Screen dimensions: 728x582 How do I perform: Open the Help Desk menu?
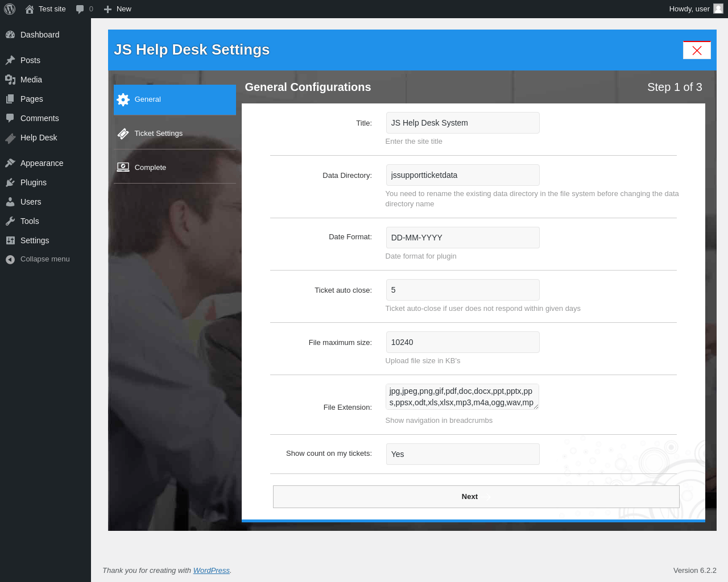tap(45, 138)
